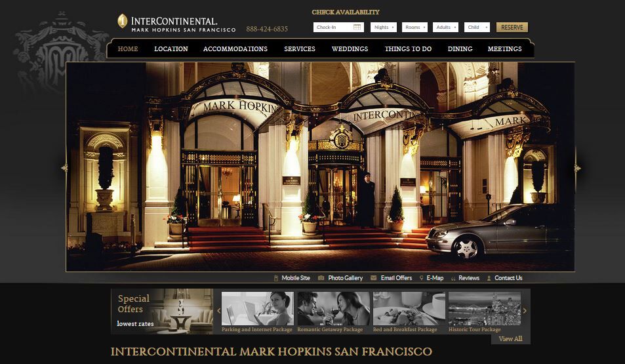Open Romantic Getaway Package thumbnail
The height and width of the screenshot is (364, 625).
point(333,308)
